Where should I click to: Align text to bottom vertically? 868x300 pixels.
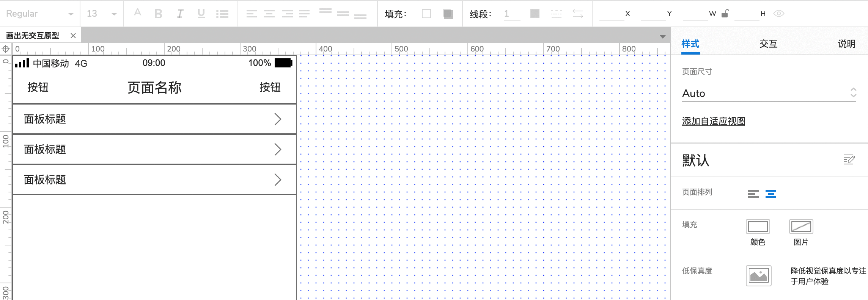click(x=360, y=16)
